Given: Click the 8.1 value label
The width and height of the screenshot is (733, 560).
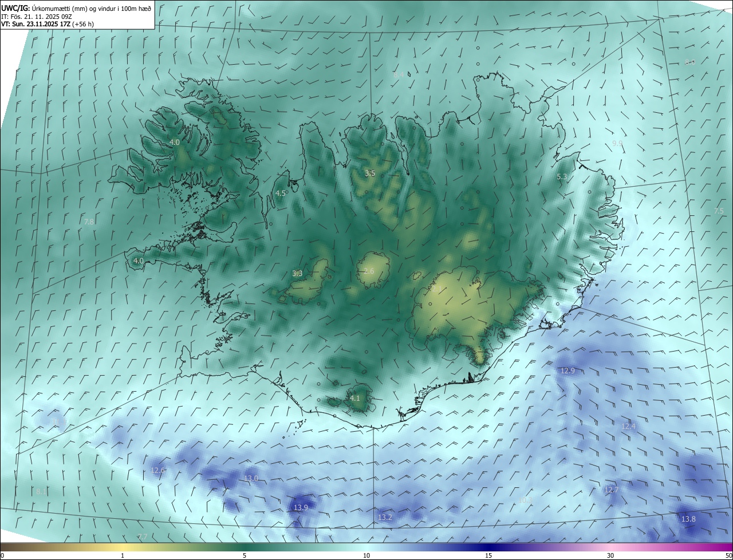Looking at the screenshot, I should tap(41, 492).
